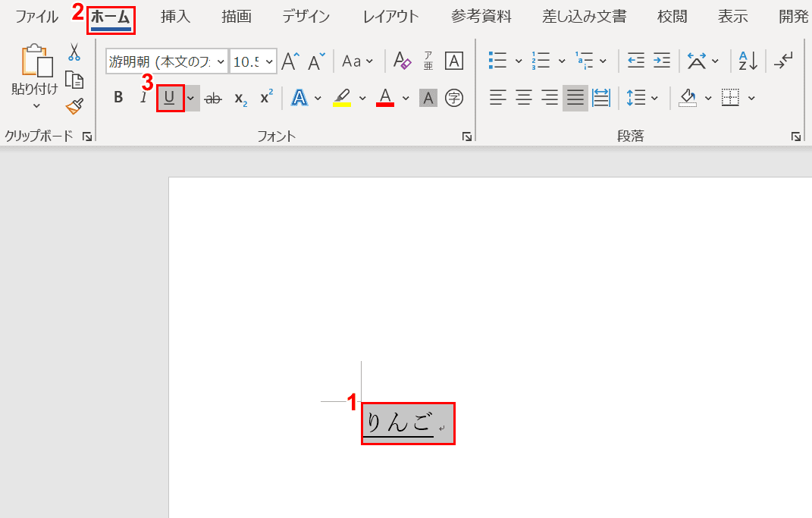Expand numbering library dropdown arrow
The height and width of the screenshot is (518, 812).
(x=562, y=61)
